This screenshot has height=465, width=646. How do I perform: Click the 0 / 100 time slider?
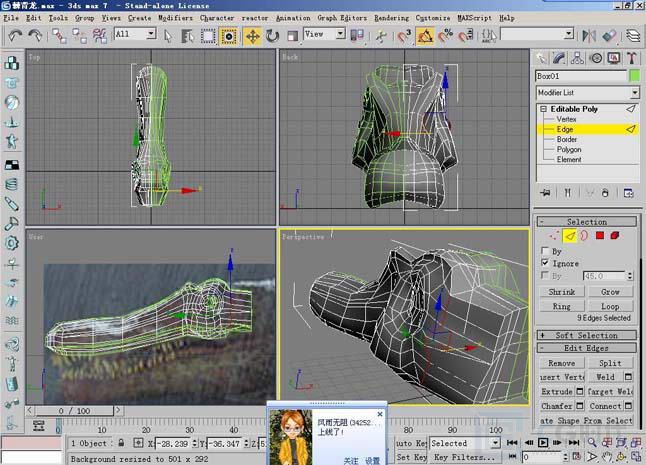pyautogui.click(x=74, y=411)
